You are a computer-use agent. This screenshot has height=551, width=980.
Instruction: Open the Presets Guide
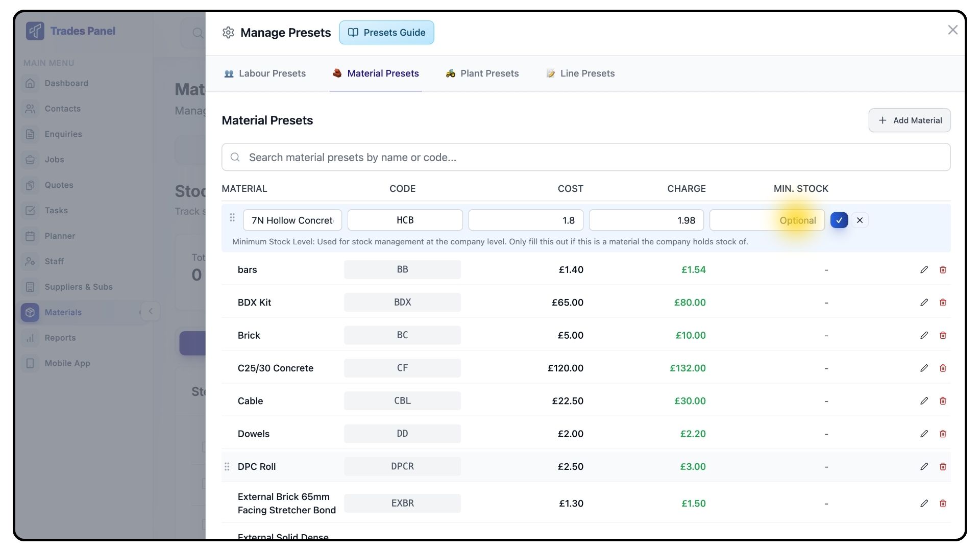tap(386, 33)
